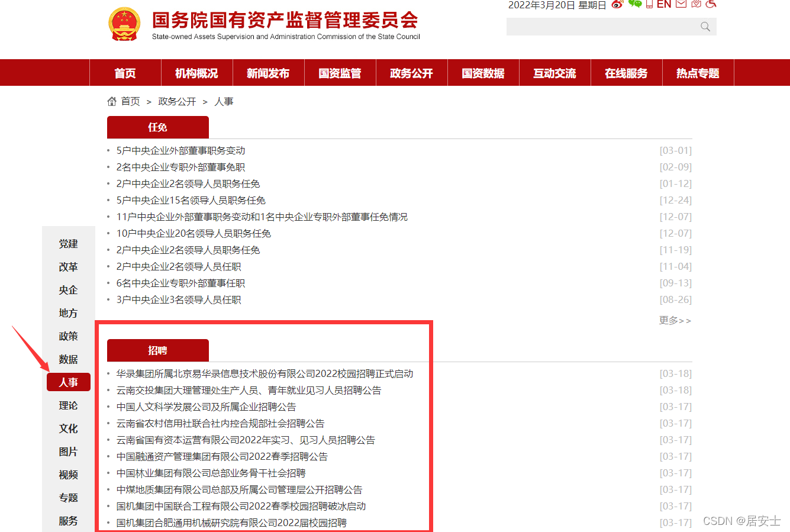This screenshot has width=790, height=532.
Task: Open 新闻发布 in the main navigation
Action: pyautogui.click(x=268, y=73)
